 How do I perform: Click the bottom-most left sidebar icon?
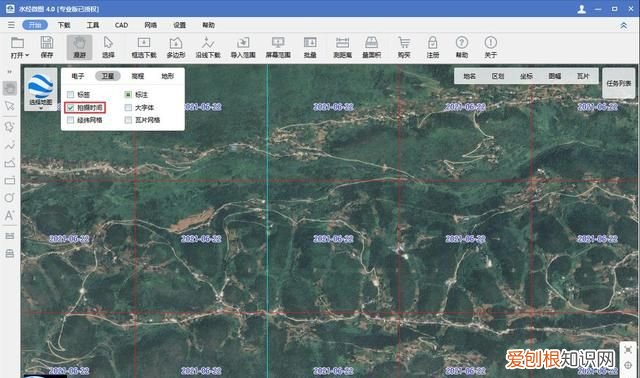tap(10, 253)
